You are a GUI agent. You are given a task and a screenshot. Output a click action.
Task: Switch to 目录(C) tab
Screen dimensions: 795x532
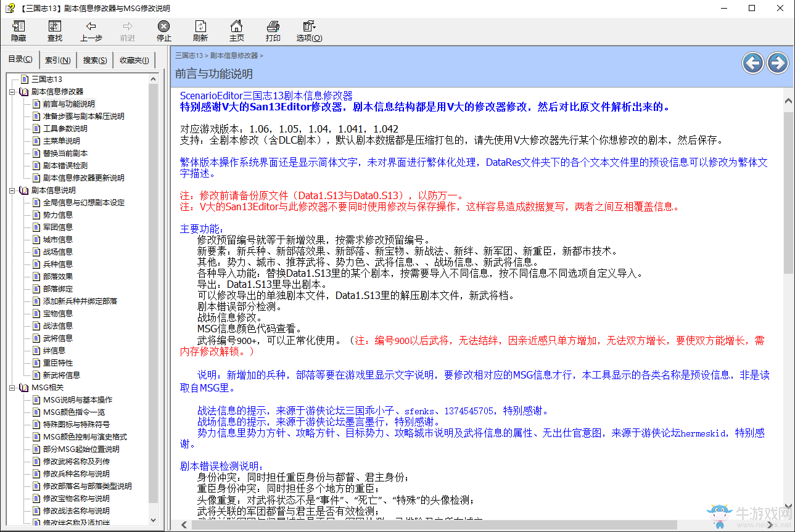(x=20, y=59)
